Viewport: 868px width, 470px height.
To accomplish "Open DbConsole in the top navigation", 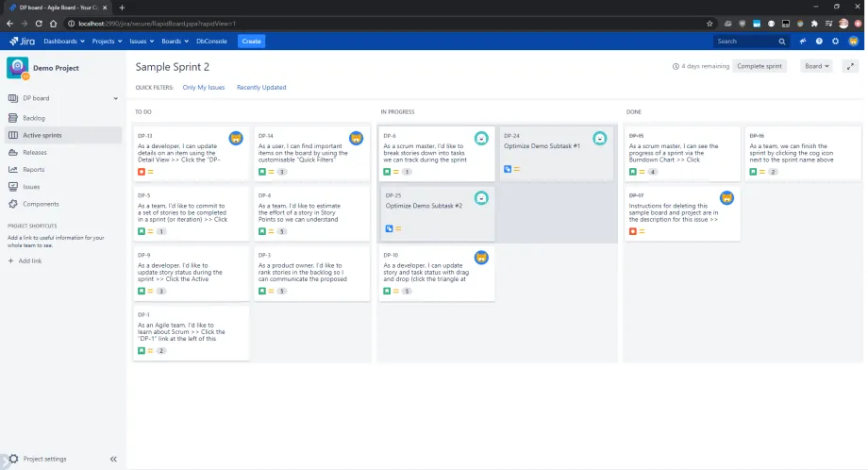I will (x=211, y=42).
